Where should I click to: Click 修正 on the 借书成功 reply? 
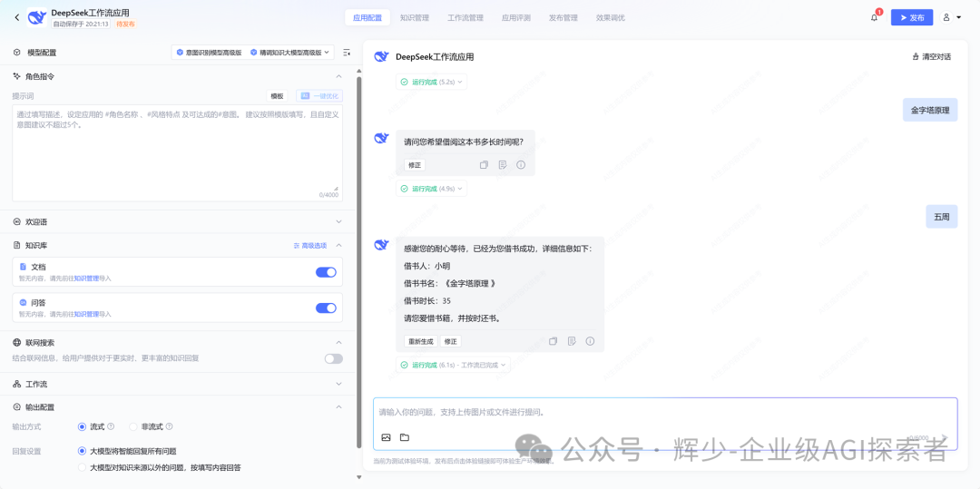tap(451, 341)
